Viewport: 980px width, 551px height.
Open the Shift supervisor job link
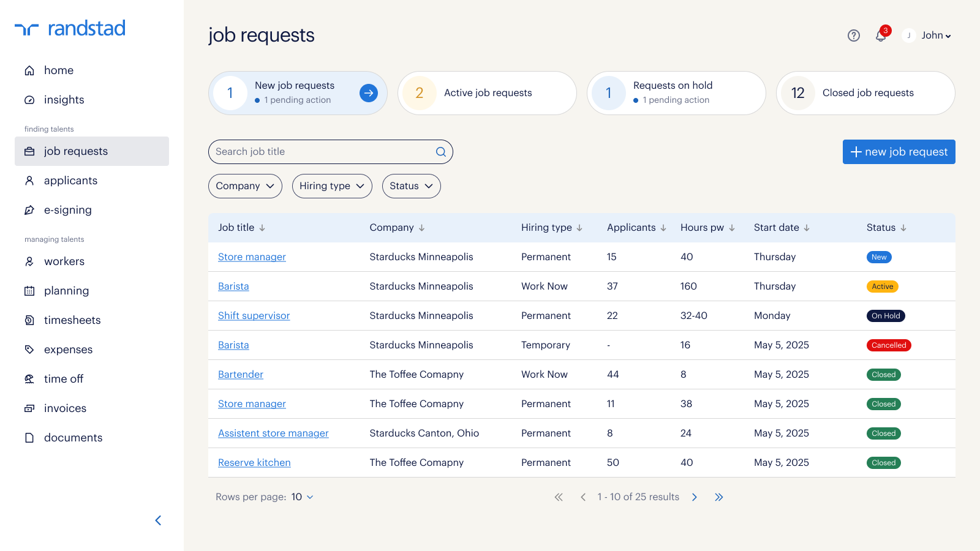coord(254,316)
